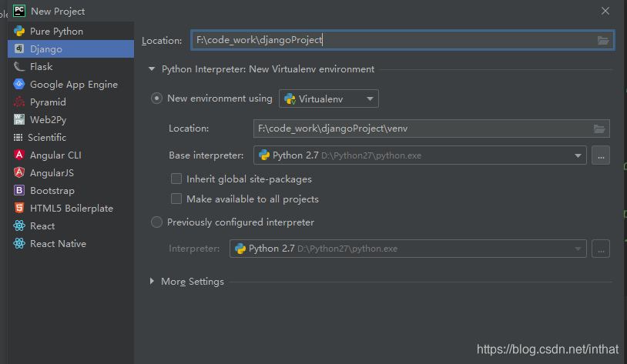
Task: Choose Scientific project type
Action: [x=71, y=138]
